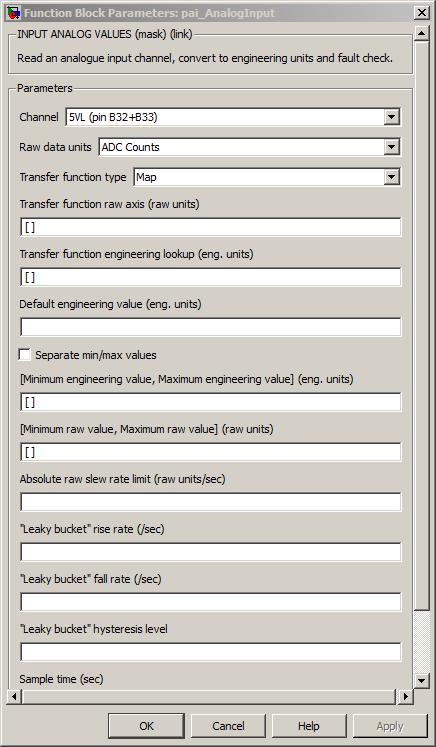Click Leaky bucket rise rate field
This screenshot has width=436, height=747.
point(211,552)
